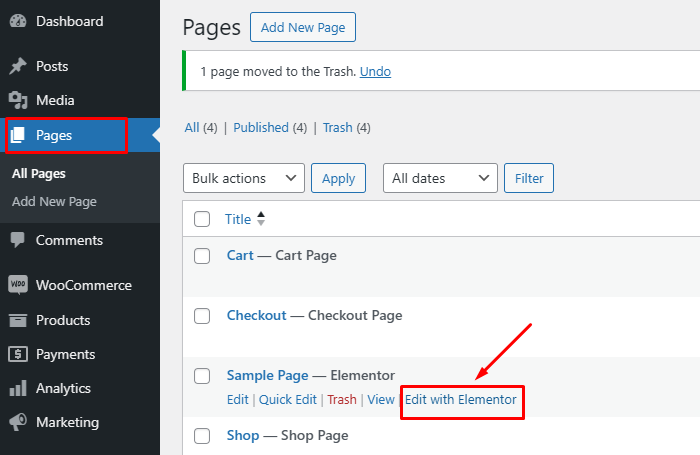Image resolution: width=700 pixels, height=455 pixels.
Task: Open the Bulk actions dropdown
Action: (x=244, y=178)
